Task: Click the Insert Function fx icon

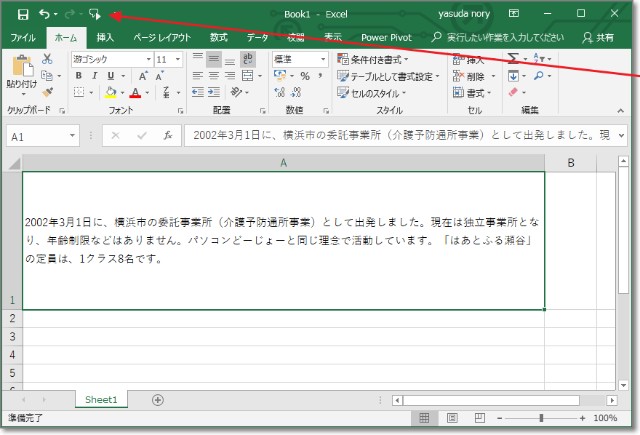Action: (x=168, y=135)
